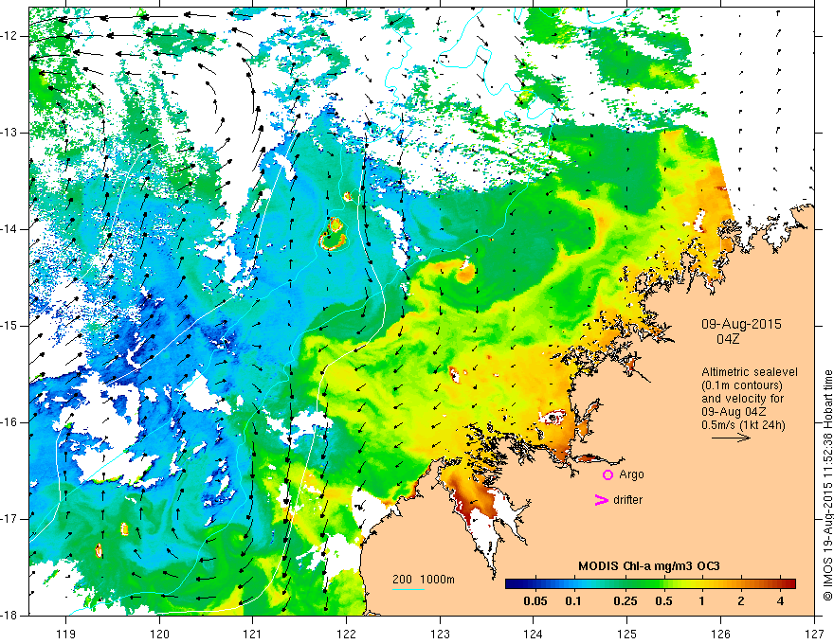Click the colorbar tick label '0.05'

click(535, 601)
